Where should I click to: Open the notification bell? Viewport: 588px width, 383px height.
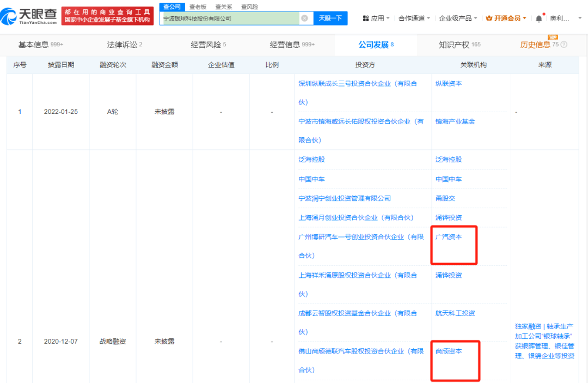coord(539,17)
